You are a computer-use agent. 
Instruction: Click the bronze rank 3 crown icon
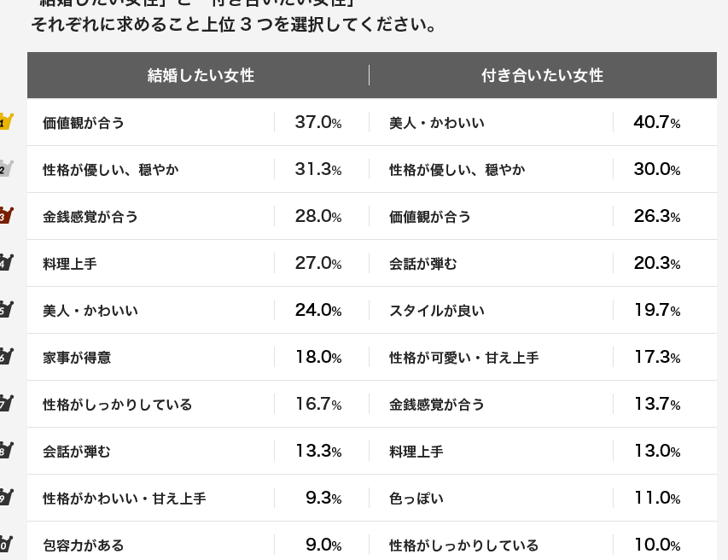(x=5, y=216)
